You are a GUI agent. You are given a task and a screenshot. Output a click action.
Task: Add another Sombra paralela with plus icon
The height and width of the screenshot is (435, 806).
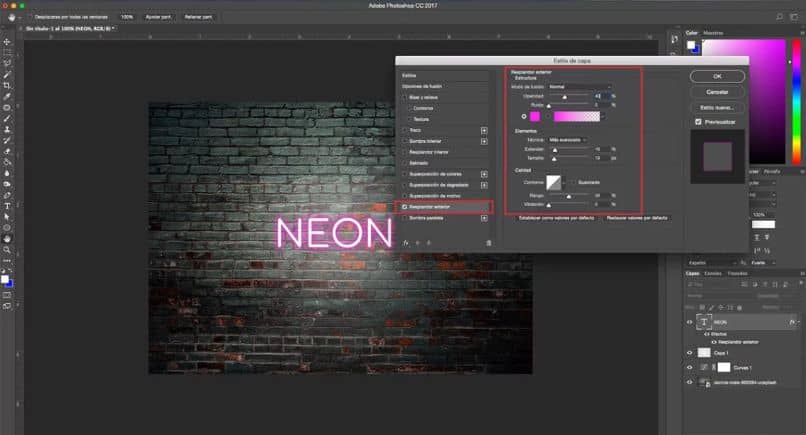pyautogui.click(x=484, y=218)
